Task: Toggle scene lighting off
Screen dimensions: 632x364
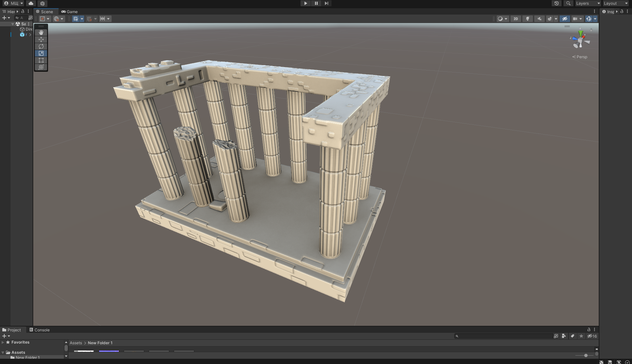Action: [x=528, y=19]
